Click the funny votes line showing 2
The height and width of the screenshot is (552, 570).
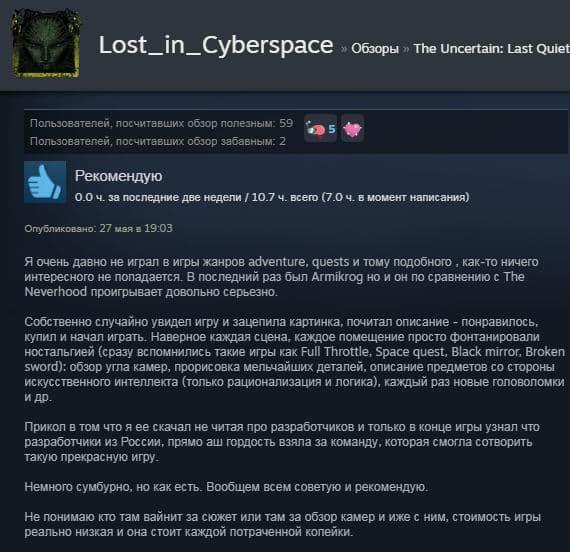tap(158, 141)
